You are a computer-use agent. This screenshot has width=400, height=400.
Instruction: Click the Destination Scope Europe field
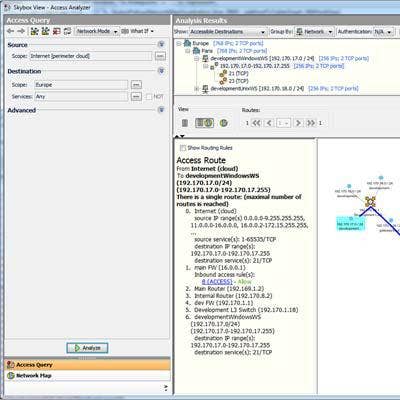click(x=81, y=85)
